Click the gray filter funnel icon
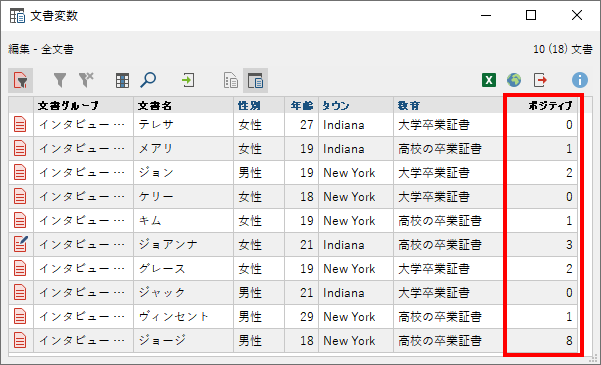The width and height of the screenshot is (601, 365). (x=60, y=81)
